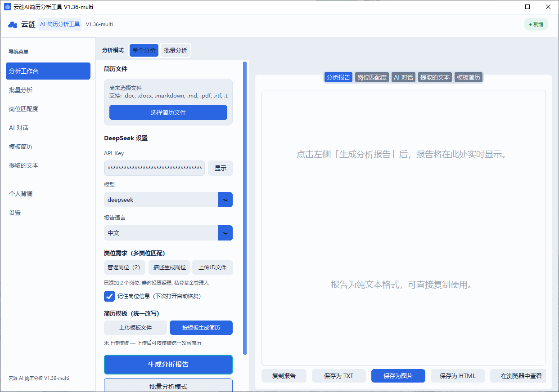Click 云涟 AI 简历分析 V1.36-multi footer text

[39, 379]
